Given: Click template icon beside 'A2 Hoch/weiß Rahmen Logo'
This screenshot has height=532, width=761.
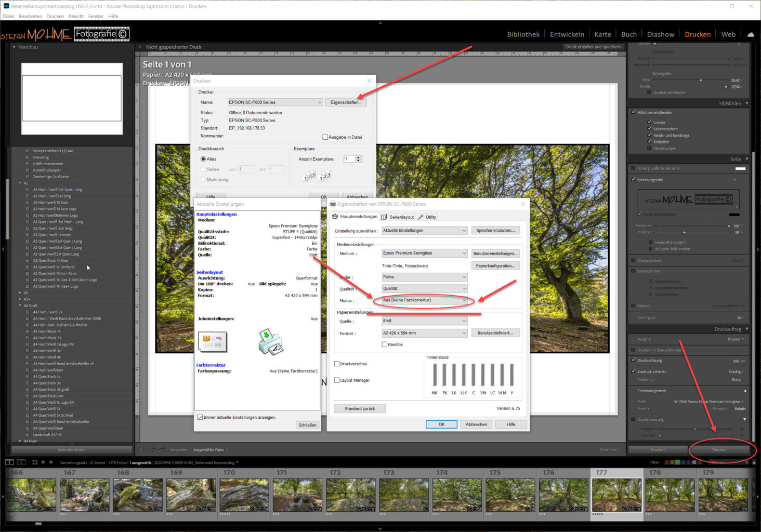Looking at the screenshot, I should point(28,215).
